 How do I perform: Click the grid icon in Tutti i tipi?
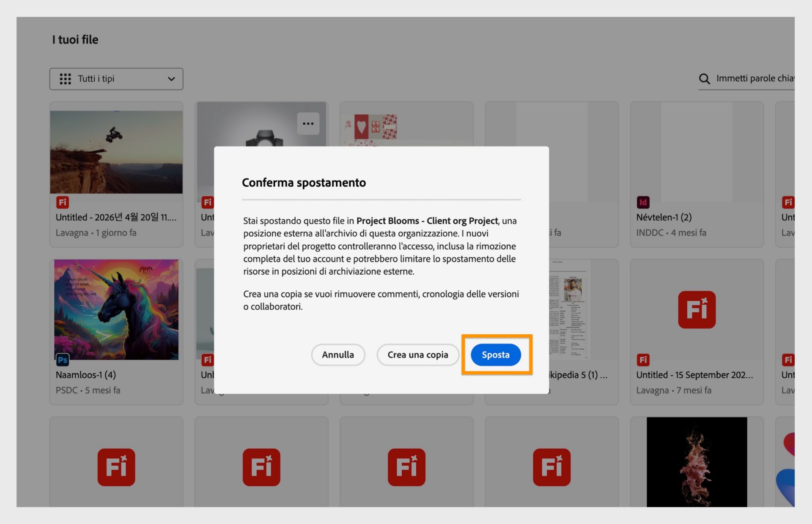[x=65, y=79]
